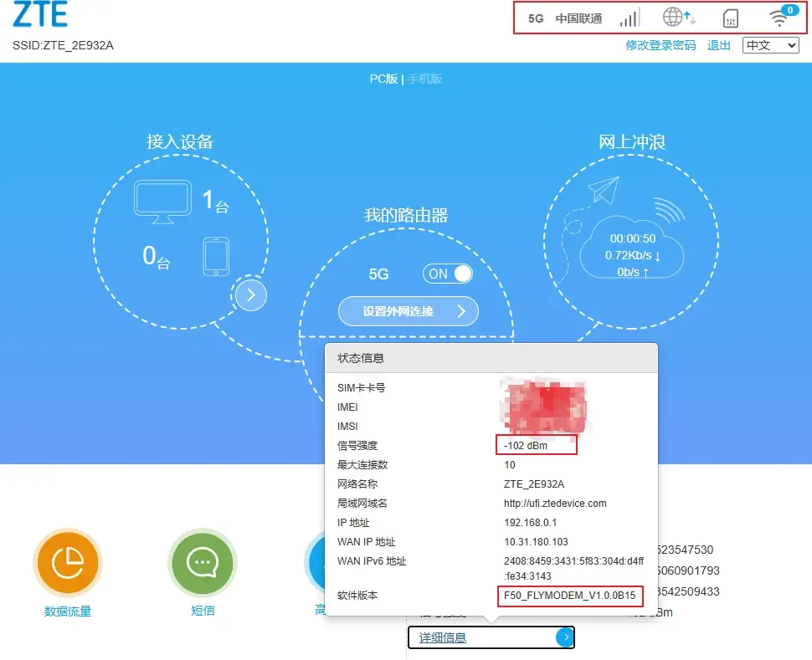
Task: Open 数据流量 orange pie chart icon
Action: [68, 564]
